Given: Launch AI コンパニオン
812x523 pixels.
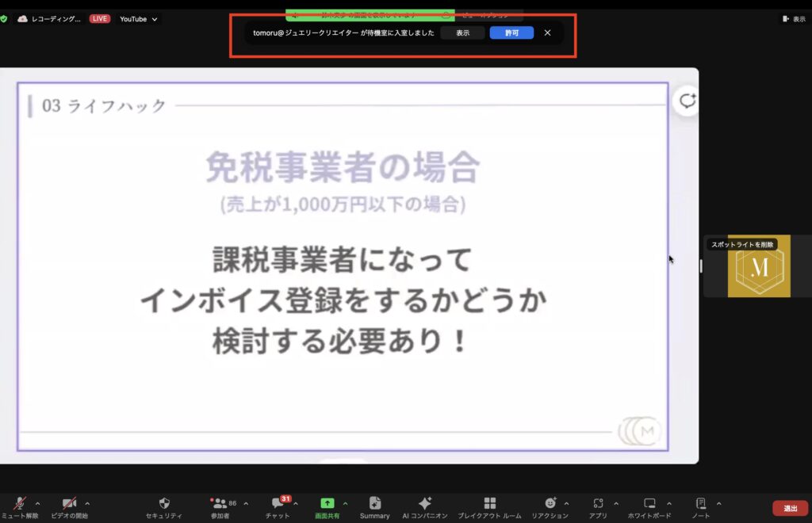Looking at the screenshot, I should 424,504.
